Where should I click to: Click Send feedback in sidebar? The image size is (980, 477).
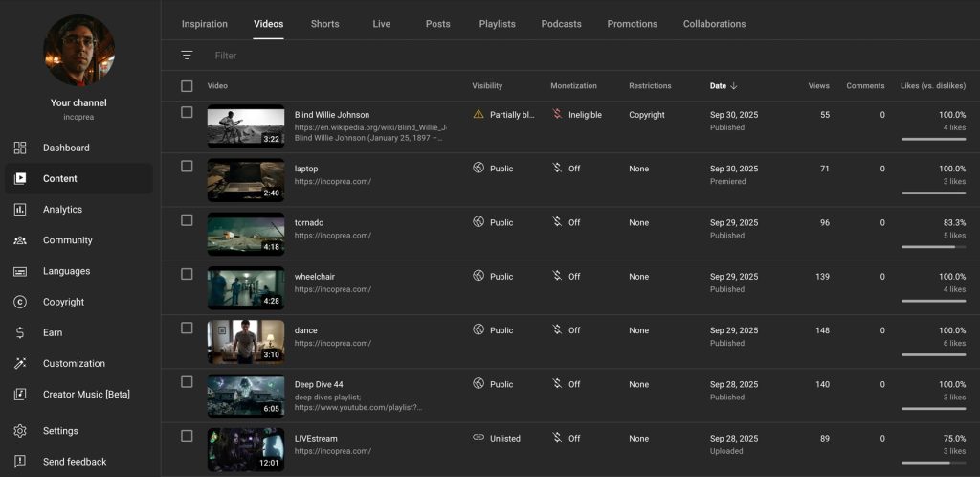point(75,462)
